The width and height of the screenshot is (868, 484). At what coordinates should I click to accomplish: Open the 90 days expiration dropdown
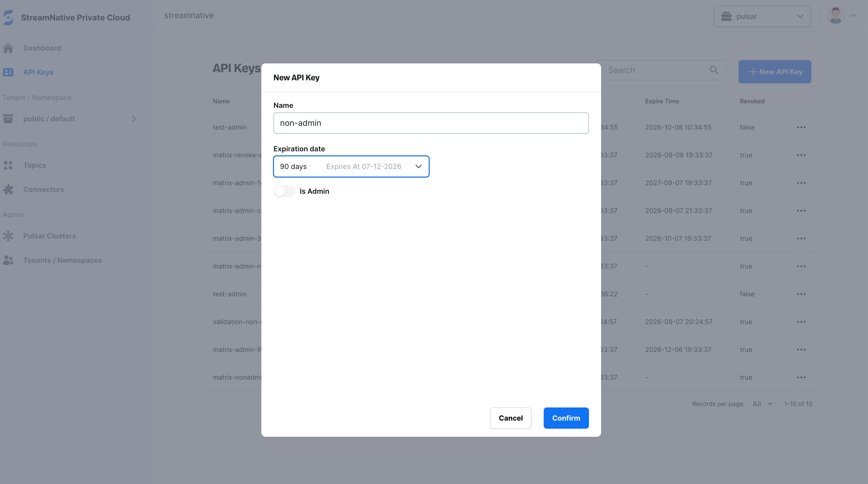click(x=351, y=166)
